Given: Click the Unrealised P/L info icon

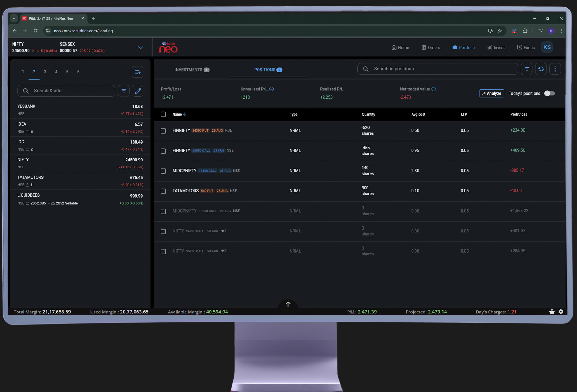Looking at the screenshot, I should point(271,89).
